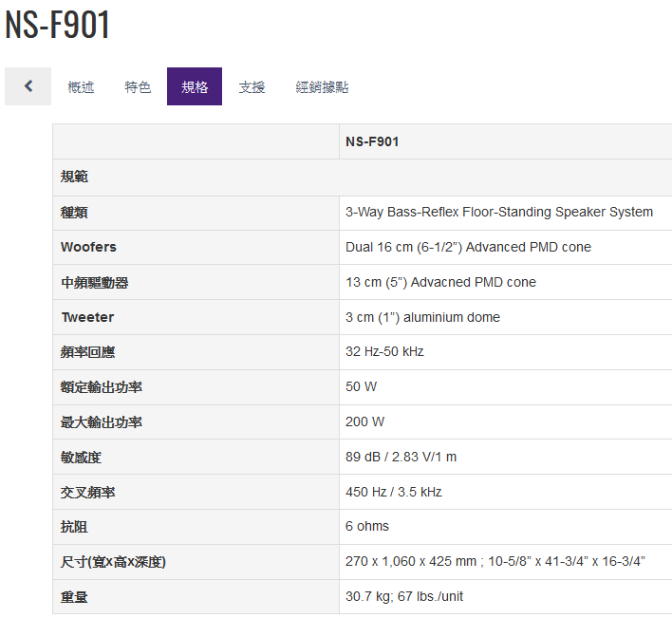
Task: Open the 概述 overview tab
Action: point(81,87)
